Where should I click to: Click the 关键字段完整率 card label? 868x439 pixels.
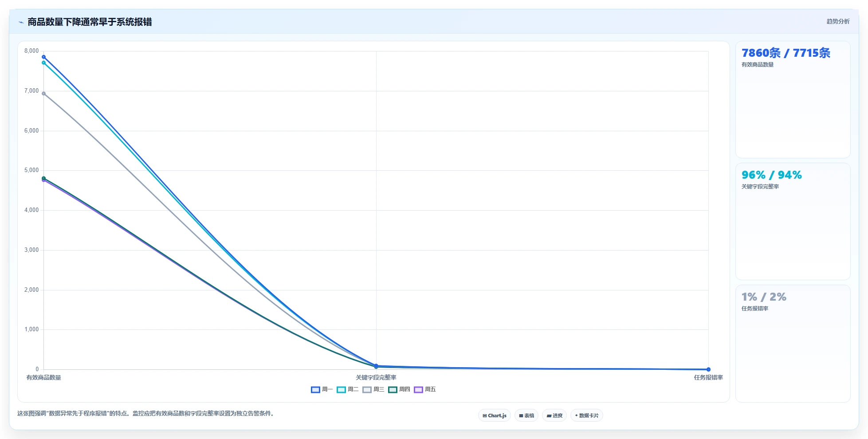click(x=760, y=187)
